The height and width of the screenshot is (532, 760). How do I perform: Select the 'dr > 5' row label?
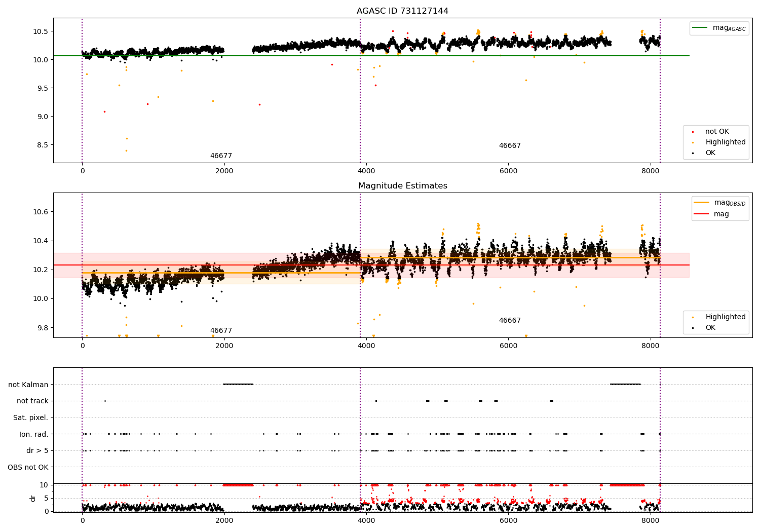37,450
